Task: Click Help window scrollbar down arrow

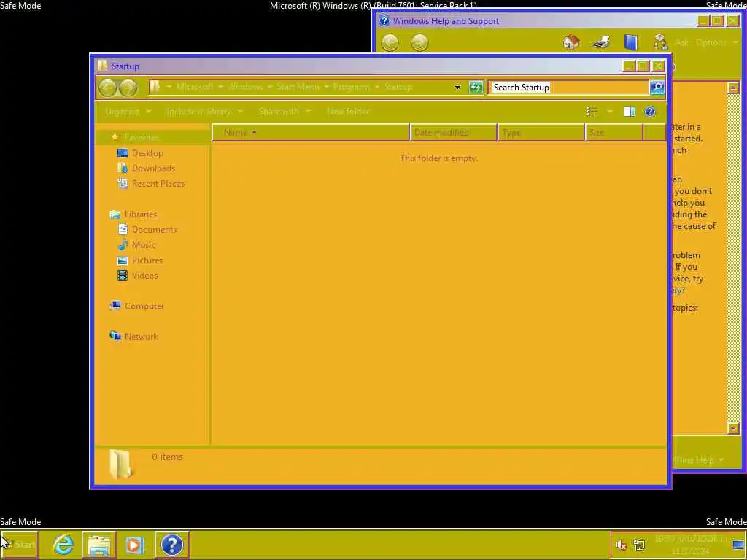Action: [733, 429]
